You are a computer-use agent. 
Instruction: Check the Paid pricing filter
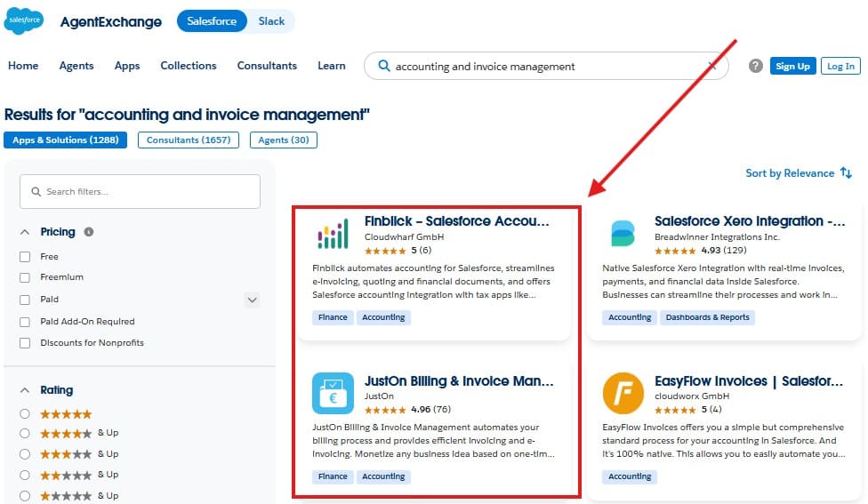[x=25, y=300]
